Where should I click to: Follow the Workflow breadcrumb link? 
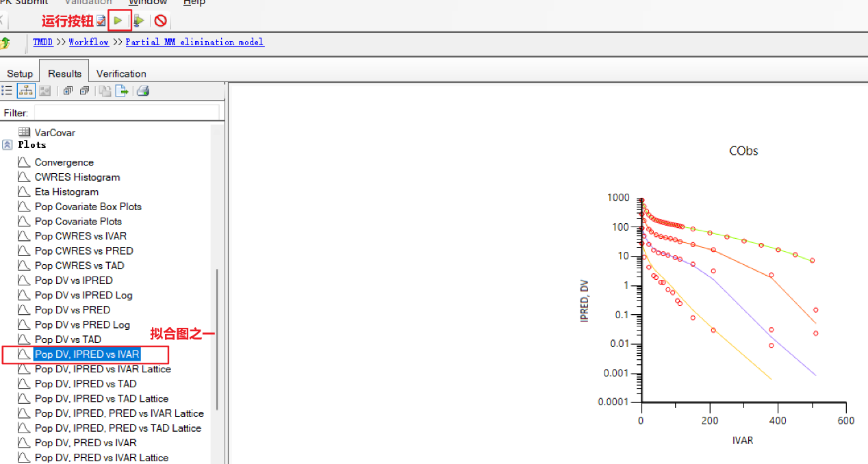89,42
